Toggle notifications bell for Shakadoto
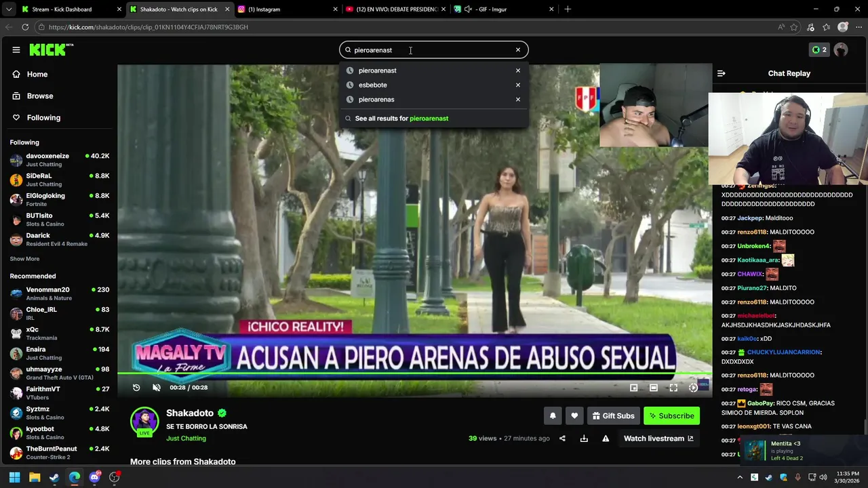The image size is (868, 488). pyautogui.click(x=553, y=415)
